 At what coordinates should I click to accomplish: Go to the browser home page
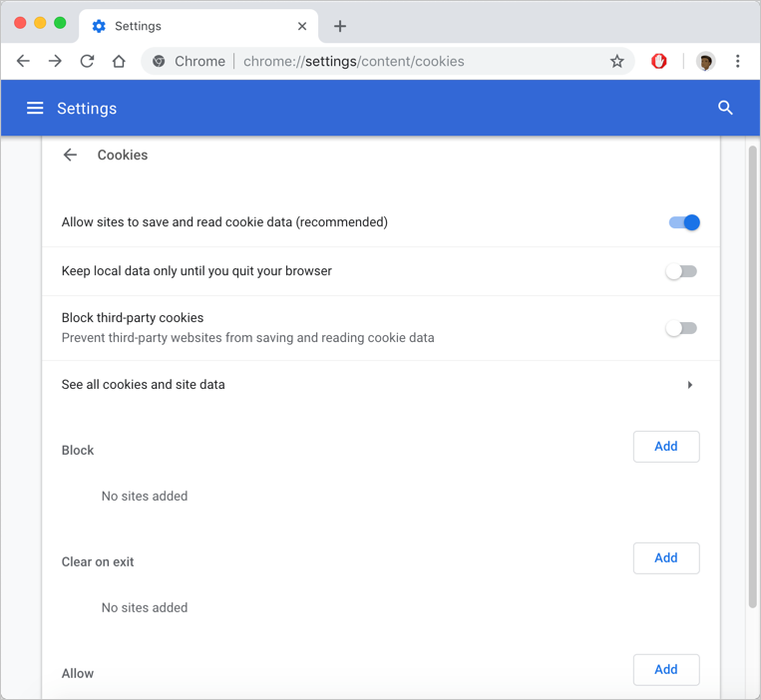click(x=119, y=61)
